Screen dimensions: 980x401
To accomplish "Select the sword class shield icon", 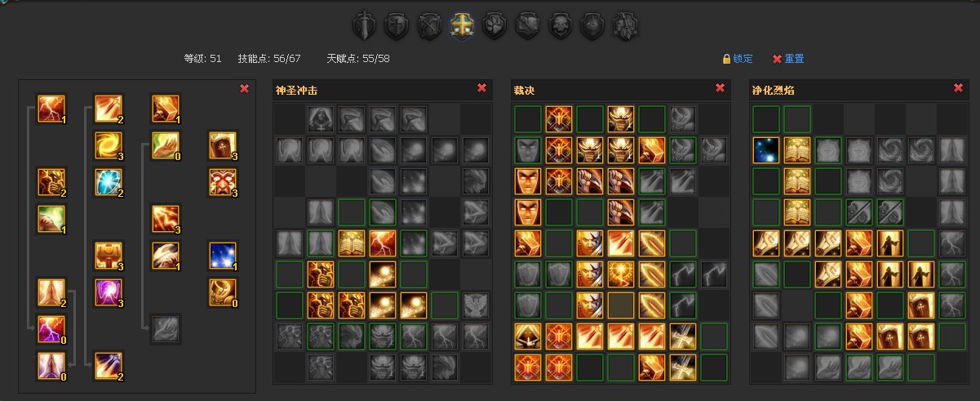I will [364, 26].
